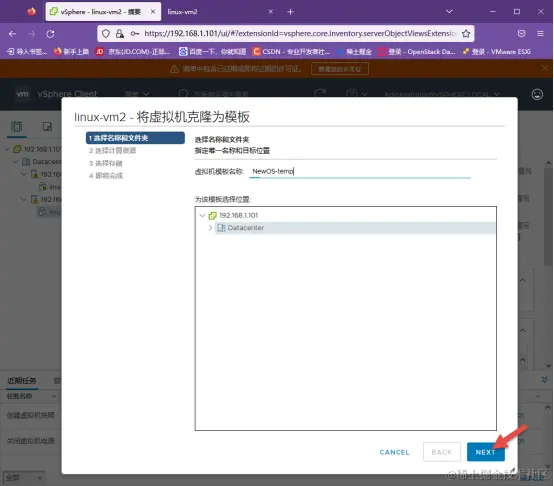This screenshot has height=486, width=554.
Task: Open the VMware ESXi login bookmark
Action: (496, 52)
